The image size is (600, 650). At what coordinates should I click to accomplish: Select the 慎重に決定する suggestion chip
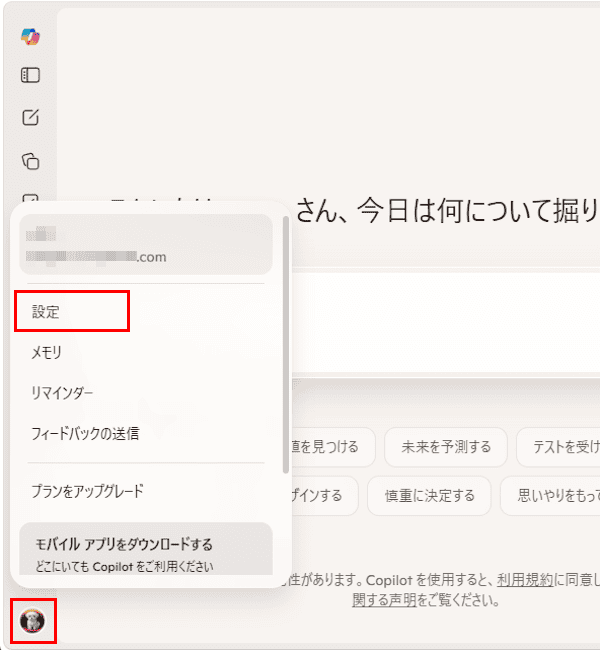[x=429, y=495]
